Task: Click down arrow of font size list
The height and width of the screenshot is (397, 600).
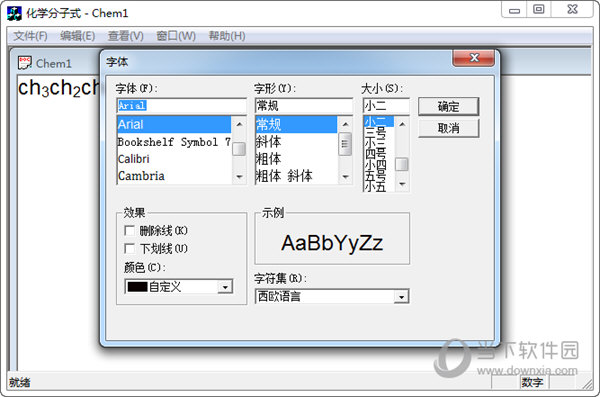Action: point(402,184)
